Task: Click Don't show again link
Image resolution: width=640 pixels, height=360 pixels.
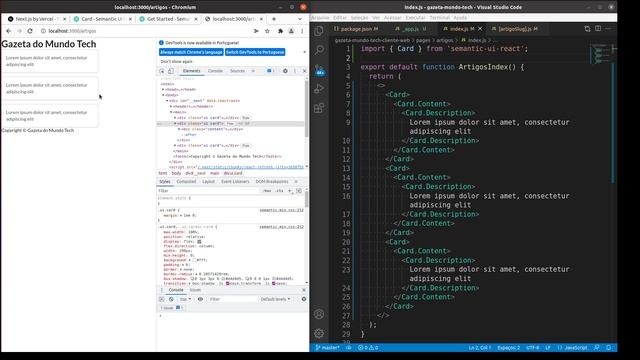Action: coord(176,62)
